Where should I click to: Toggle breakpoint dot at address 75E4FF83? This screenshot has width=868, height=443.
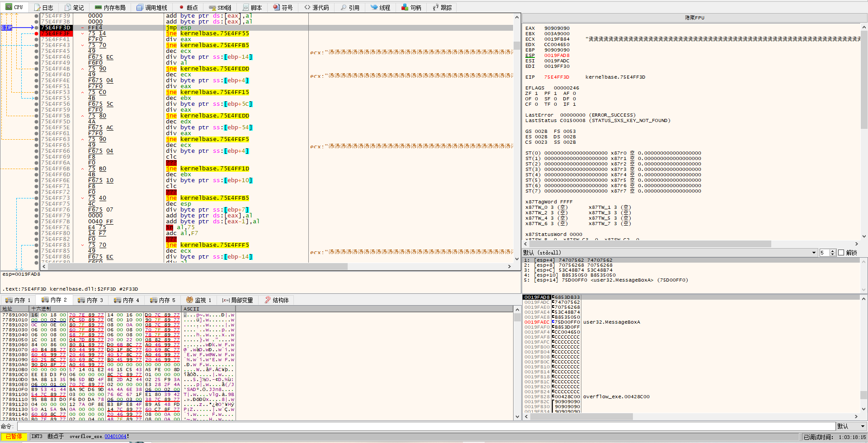(x=37, y=245)
